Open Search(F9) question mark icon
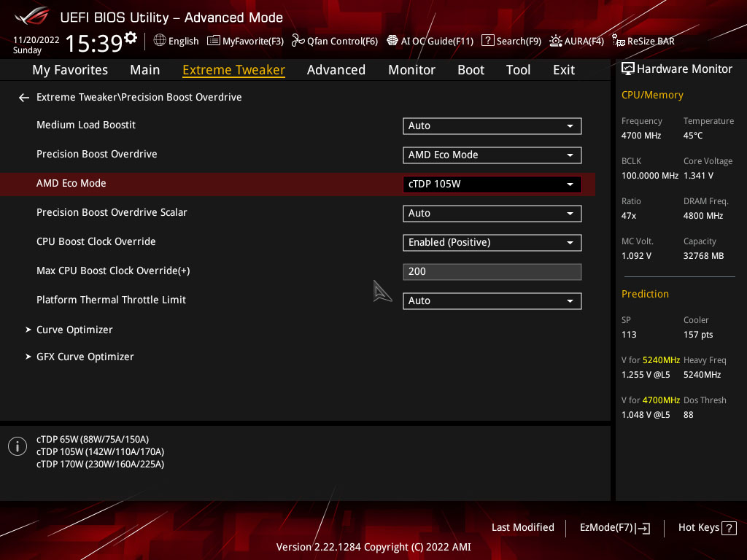 point(487,41)
